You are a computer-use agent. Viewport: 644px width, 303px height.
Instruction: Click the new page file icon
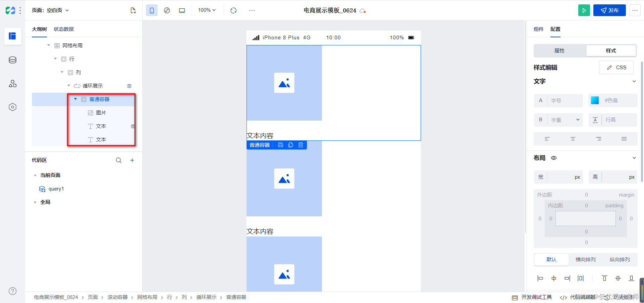(x=133, y=10)
